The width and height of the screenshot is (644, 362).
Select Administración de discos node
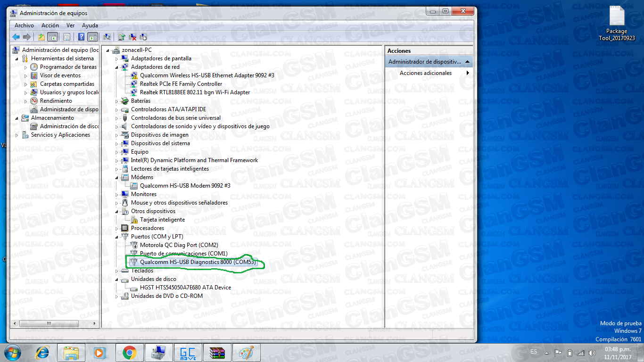click(x=69, y=126)
